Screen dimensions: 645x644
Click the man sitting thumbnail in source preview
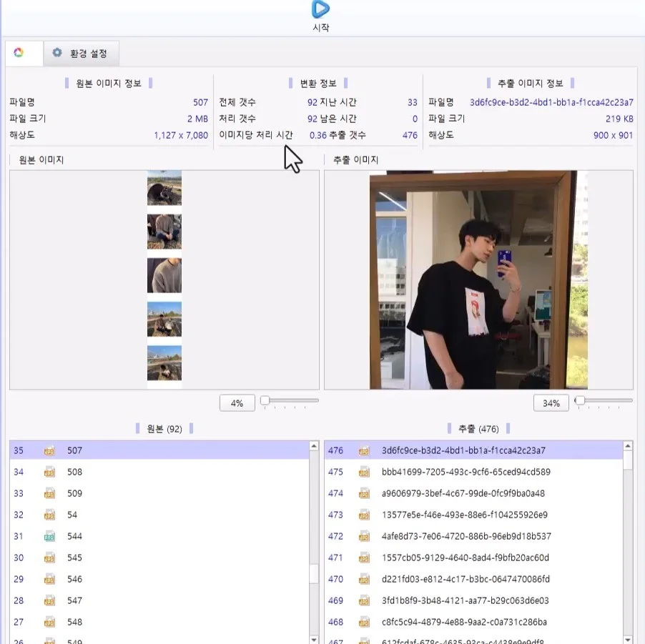(164, 232)
